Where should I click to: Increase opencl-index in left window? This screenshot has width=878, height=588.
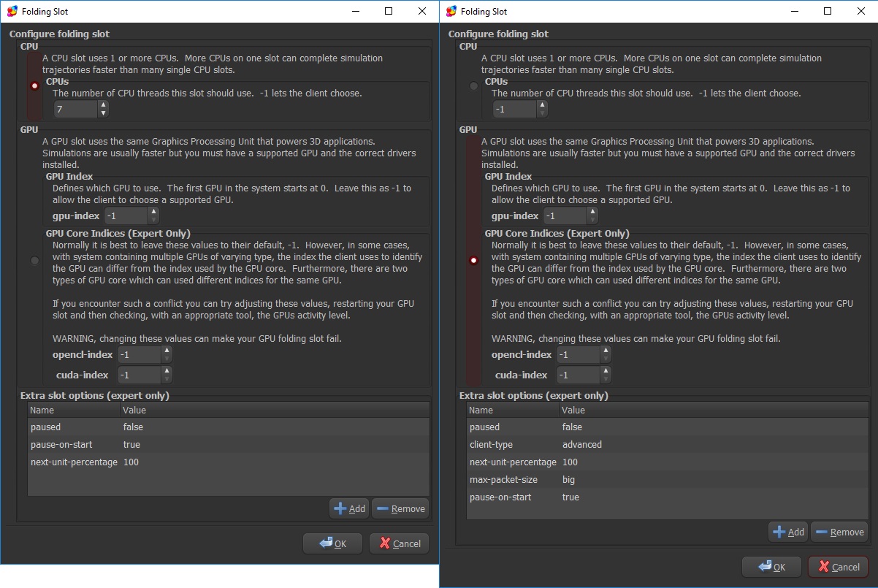[167, 351]
